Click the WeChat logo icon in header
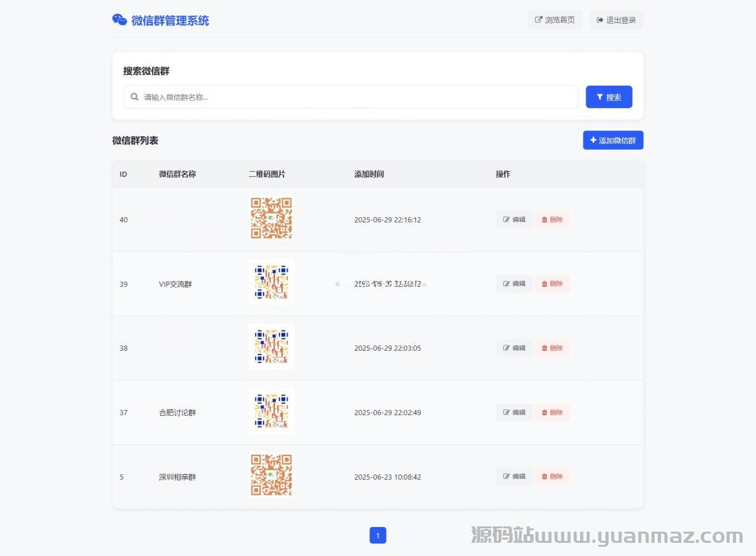Image resolution: width=756 pixels, height=556 pixels. (119, 20)
